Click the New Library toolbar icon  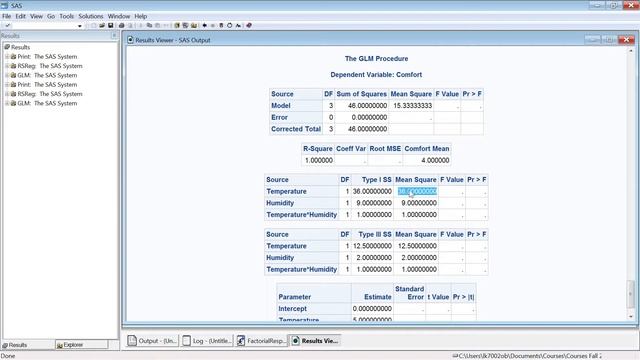point(177,25)
